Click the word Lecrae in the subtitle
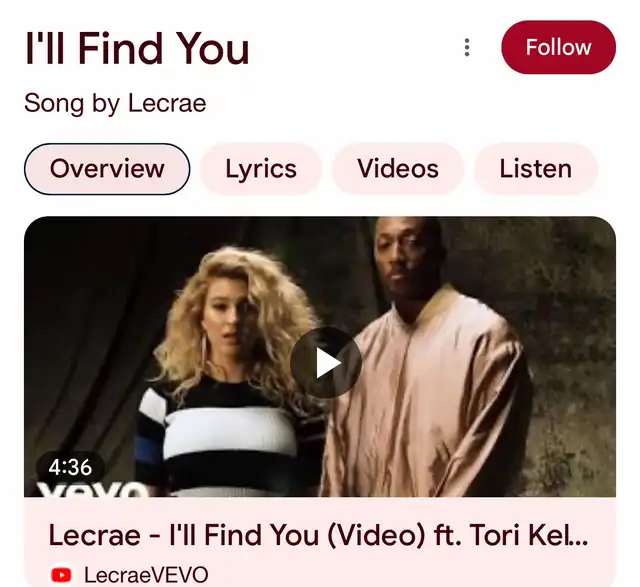The width and height of the screenshot is (640, 587). point(167,103)
